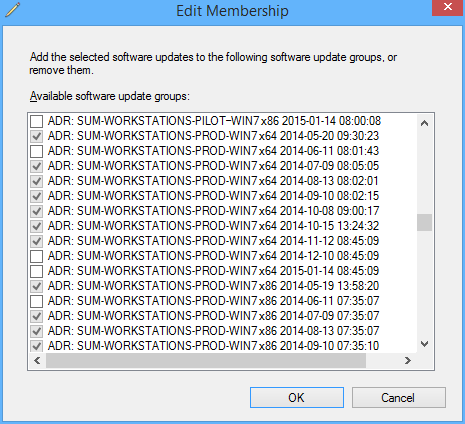Image resolution: width=465 pixels, height=424 pixels.
Task: Close the Edit Membership dialog
Action: click(448, 7)
